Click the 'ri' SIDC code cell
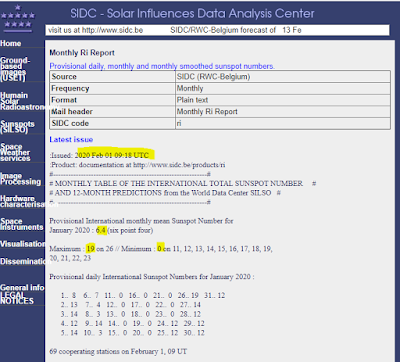This screenshot has width=400, height=362. (283, 123)
